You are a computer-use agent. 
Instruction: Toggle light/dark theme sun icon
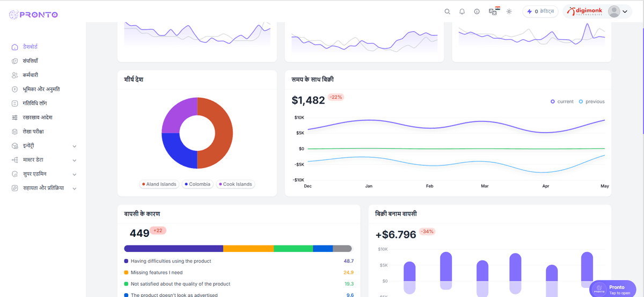pyautogui.click(x=509, y=12)
